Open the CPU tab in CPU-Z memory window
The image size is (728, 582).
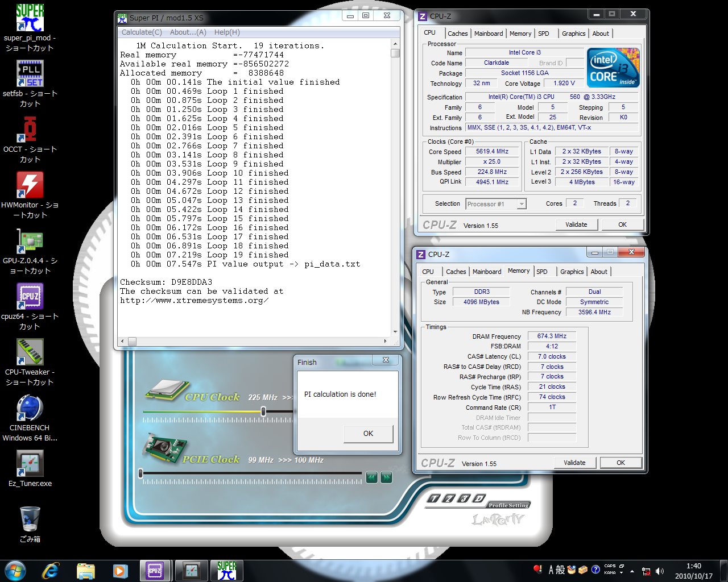point(428,272)
